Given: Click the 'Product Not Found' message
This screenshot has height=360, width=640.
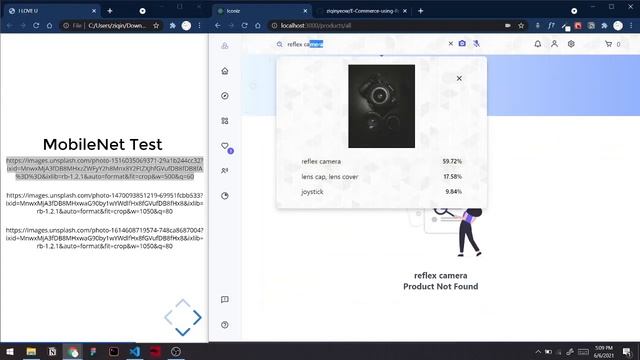Looking at the screenshot, I should click(440, 287).
